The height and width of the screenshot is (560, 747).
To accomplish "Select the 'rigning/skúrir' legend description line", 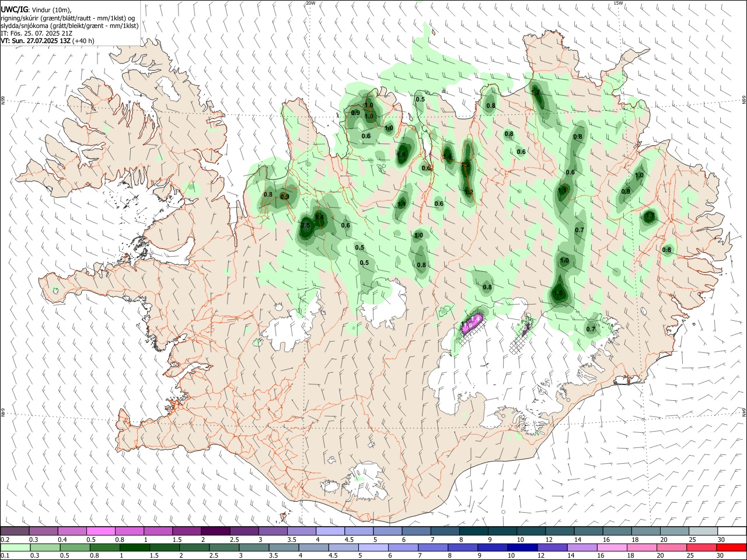I will pos(68,18).
